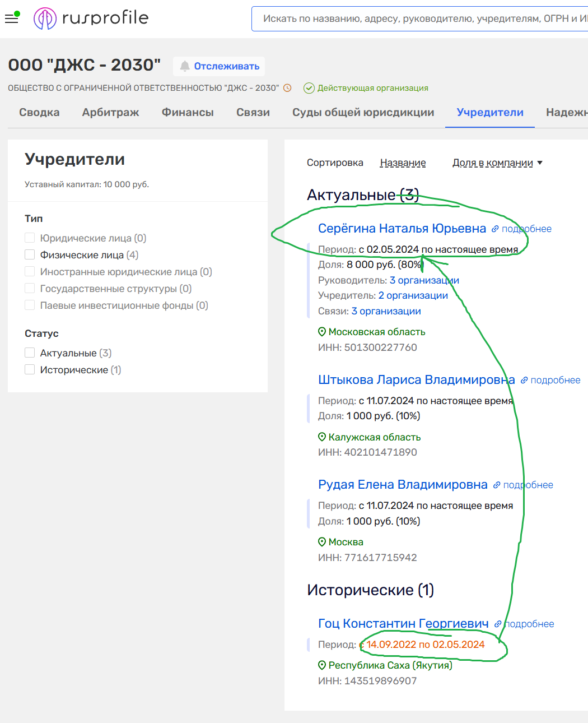Viewport: 588px width, 723px height.
Task: Click the rusprofile logo icon
Action: (45, 18)
